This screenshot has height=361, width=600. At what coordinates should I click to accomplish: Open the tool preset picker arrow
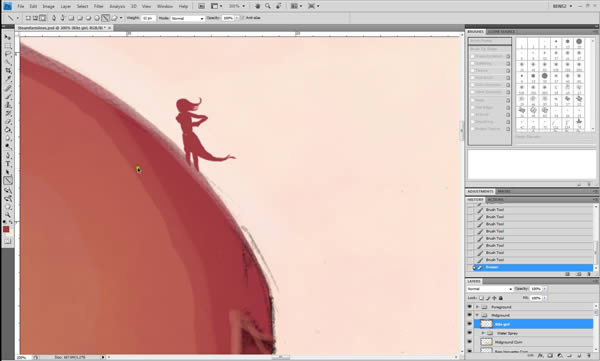(x=17, y=18)
